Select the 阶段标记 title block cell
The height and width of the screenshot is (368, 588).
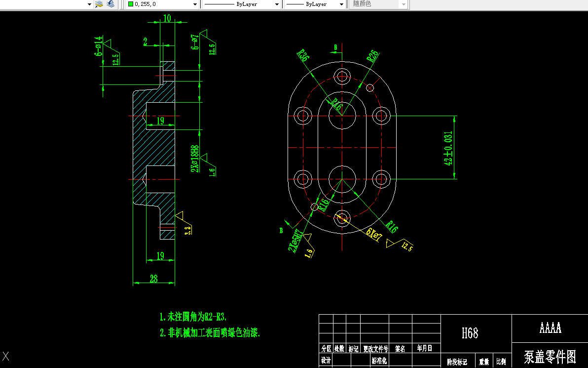(457, 362)
